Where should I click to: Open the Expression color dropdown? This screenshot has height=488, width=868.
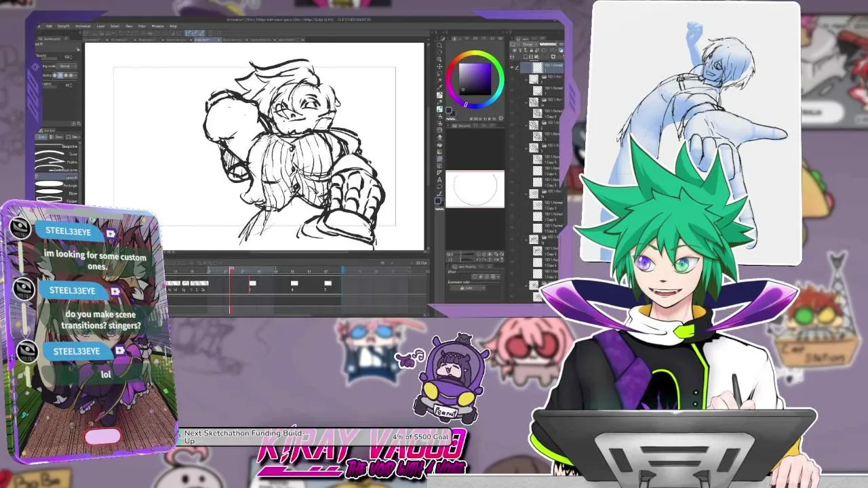click(468, 288)
